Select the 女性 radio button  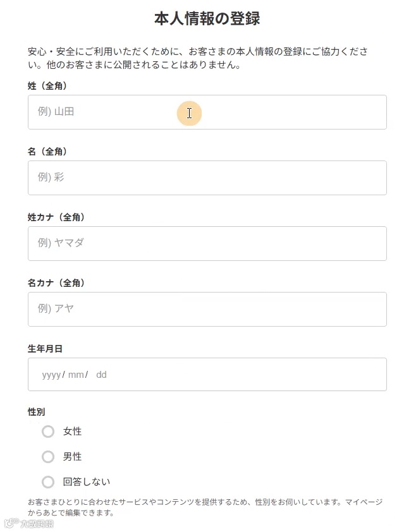pyautogui.click(x=48, y=432)
